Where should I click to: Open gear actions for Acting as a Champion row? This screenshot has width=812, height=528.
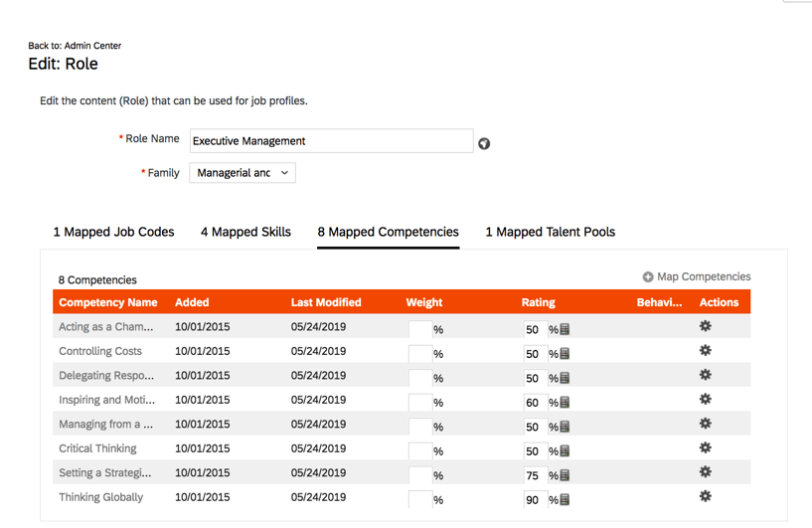coord(705,326)
